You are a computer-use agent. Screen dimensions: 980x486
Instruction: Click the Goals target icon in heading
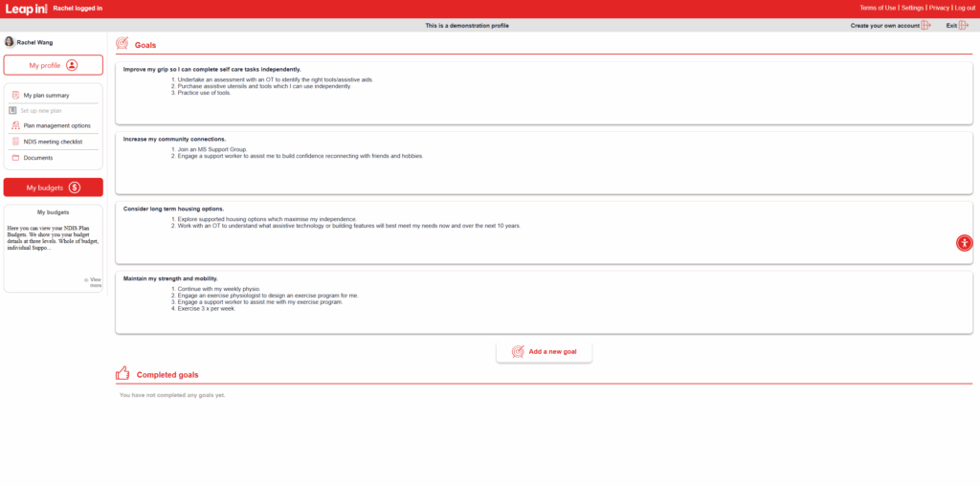pyautogui.click(x=122, y=44)
